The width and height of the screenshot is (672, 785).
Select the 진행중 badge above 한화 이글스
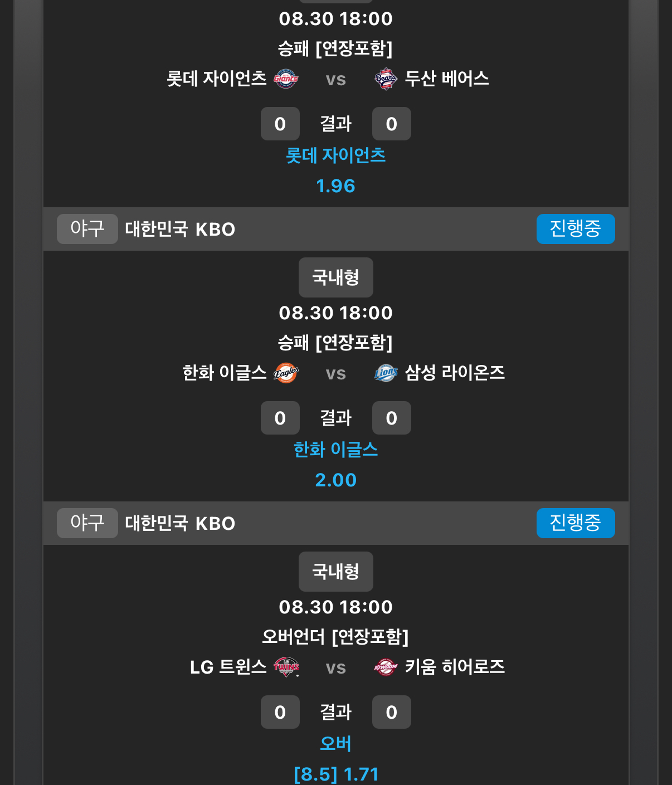[576, 229]
